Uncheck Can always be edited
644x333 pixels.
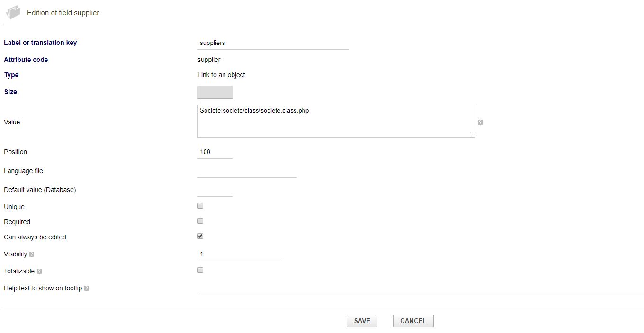(x=200, y=237)
